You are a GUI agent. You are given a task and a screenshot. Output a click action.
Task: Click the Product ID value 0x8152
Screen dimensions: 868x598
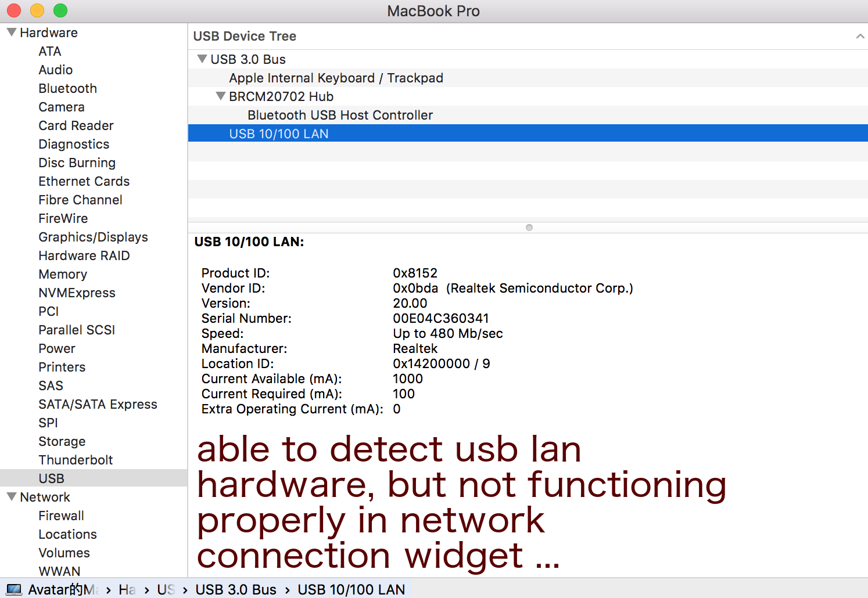click(x=415, y=273)
